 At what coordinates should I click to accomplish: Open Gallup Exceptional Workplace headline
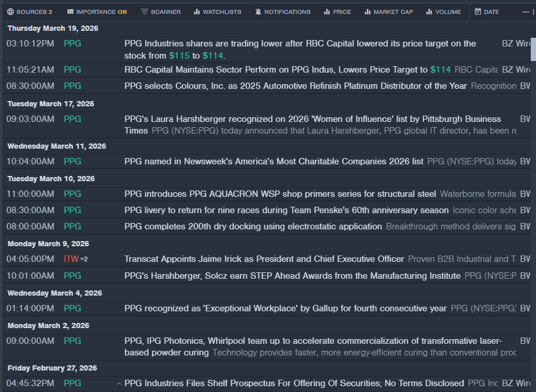pyautogui.click(x=286, y=308)
